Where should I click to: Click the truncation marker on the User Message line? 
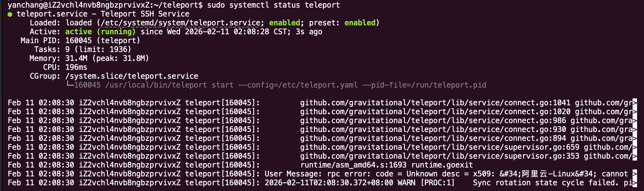635,174
